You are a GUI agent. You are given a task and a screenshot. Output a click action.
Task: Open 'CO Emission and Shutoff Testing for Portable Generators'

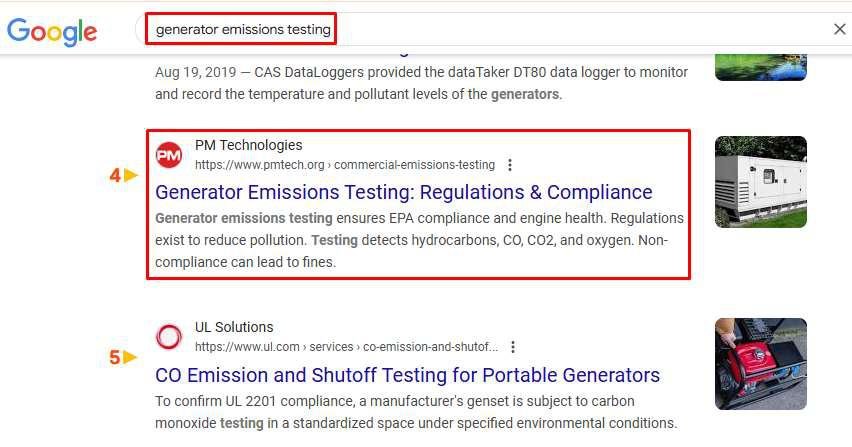(x=408, y=375)
